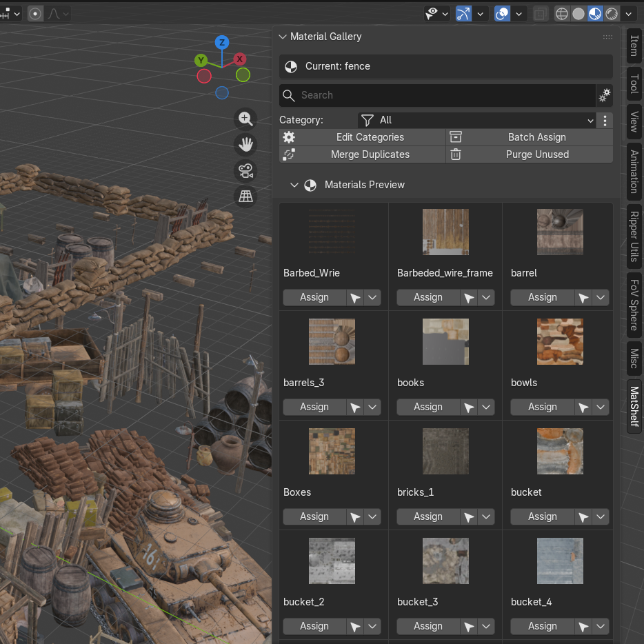
Task: Open category options three-dot menu
Action: pos(605,121)
